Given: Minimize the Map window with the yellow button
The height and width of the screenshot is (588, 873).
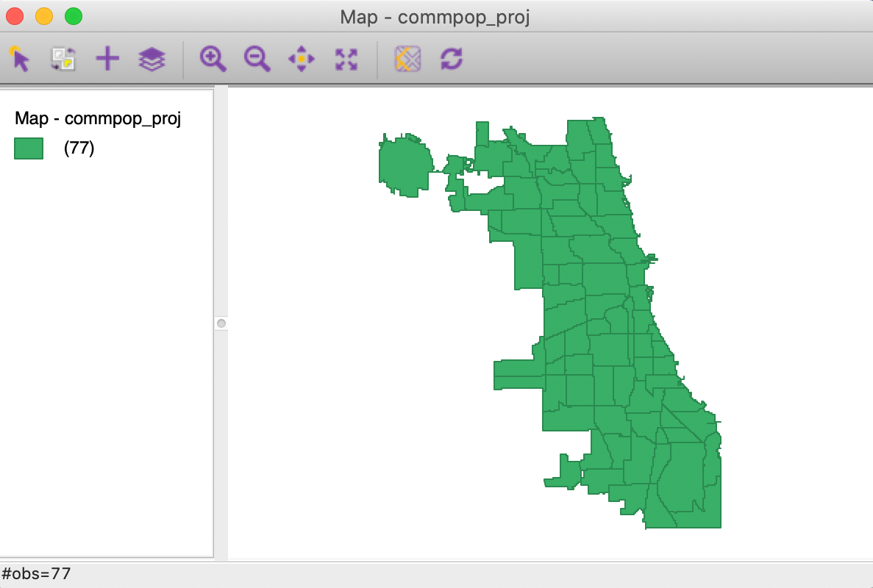Looking at the screenshot, I should pyautogui.click(x=44, y=16).
